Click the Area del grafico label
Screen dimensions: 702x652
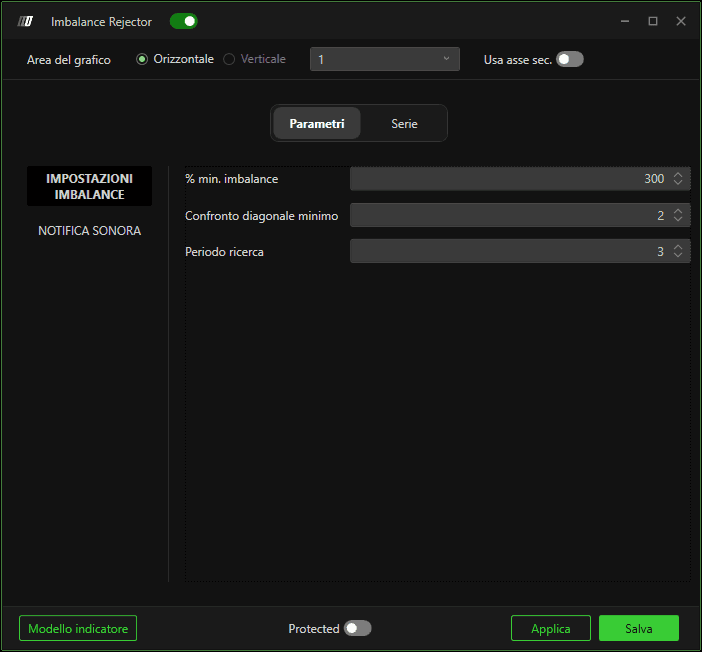click(x=68, y=60)
